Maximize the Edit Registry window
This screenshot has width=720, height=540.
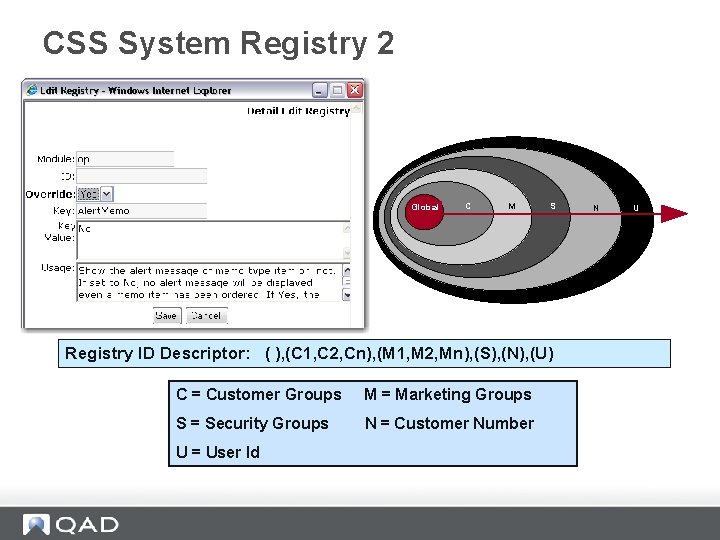tap(337, 90)
